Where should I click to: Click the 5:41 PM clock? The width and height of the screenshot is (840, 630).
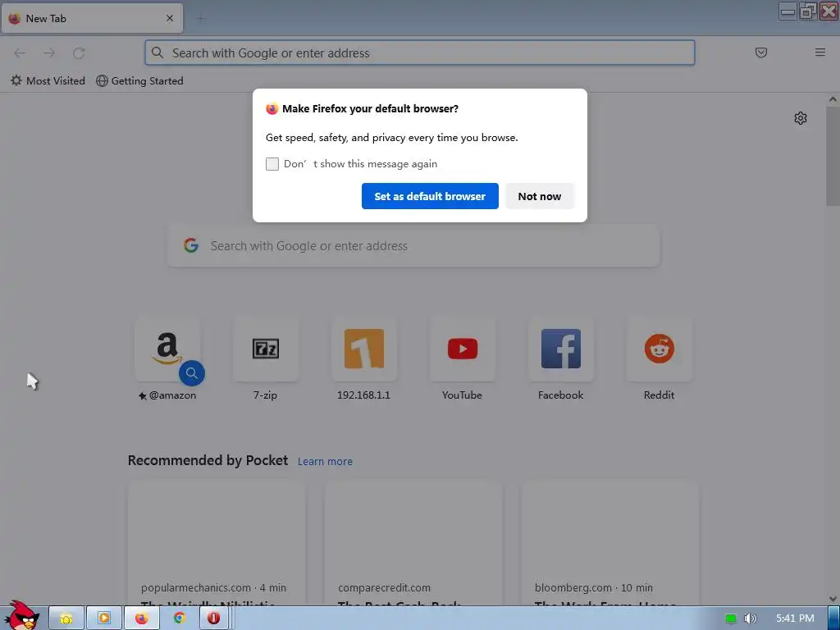pos(795,619)
